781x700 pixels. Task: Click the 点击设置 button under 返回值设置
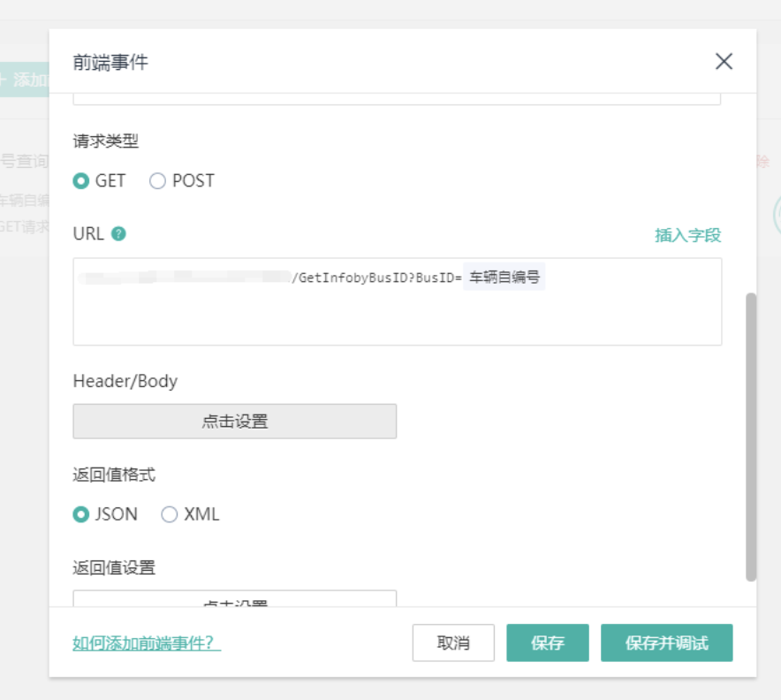(x=234, y=599)
